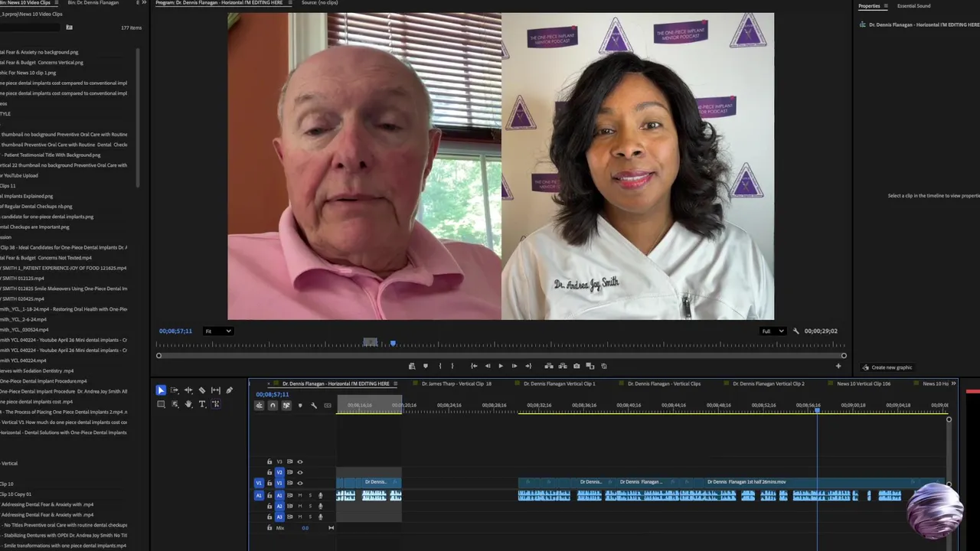Open the Properties panel menu
Viewport: 980px width, 551px height.
click(x=886, y=6)
